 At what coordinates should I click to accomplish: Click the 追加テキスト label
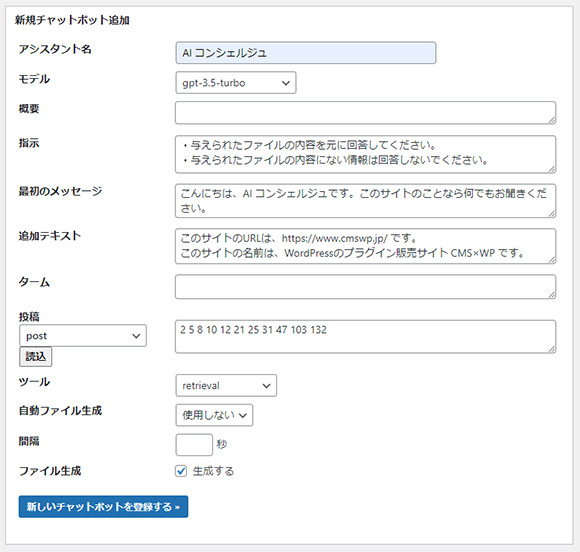point(50,235)
